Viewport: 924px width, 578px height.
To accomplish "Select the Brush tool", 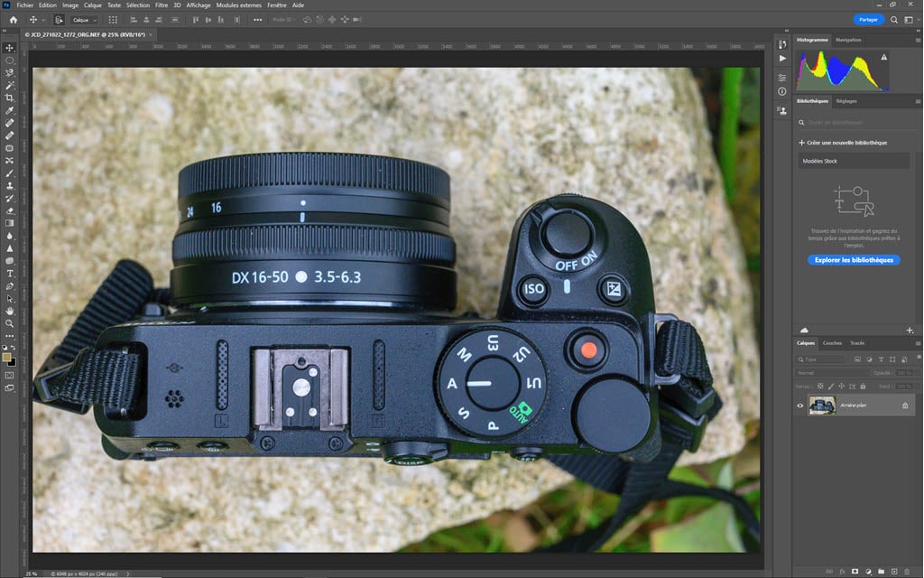I will (x=10, y=174).
